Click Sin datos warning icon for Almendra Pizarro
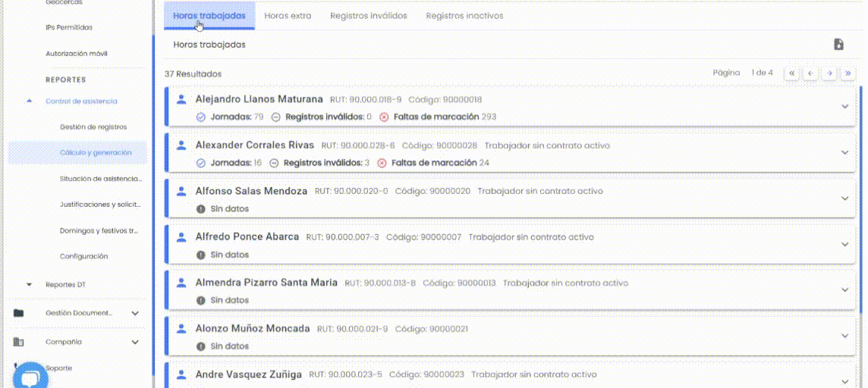The width and height of the screenshot is (868, 388). [201, 300]
